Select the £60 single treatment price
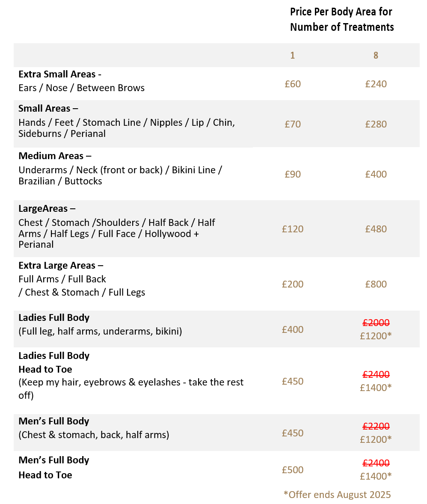The width and height of the screenshot is (427, 504). tap(293, 84)
